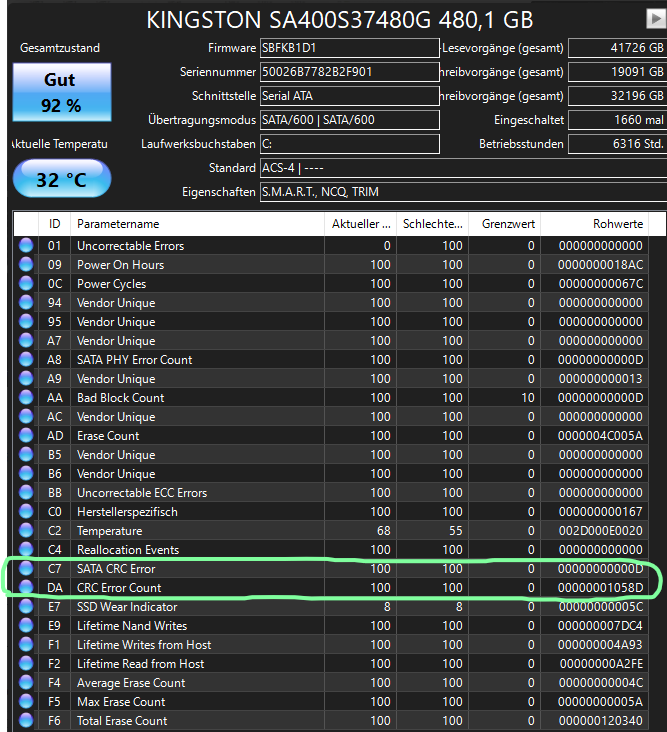Click raw value 00000001058D of CRC Error Count

tap(601, 588)
